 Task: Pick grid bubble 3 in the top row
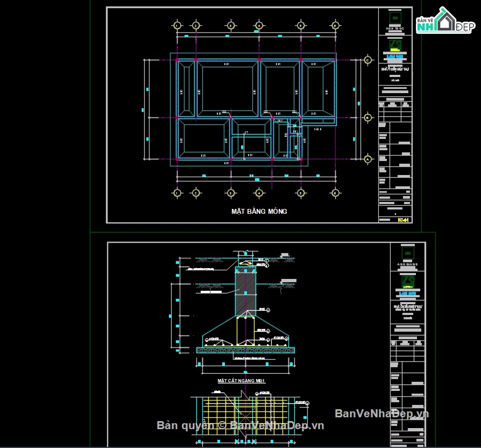coord(231,25)
